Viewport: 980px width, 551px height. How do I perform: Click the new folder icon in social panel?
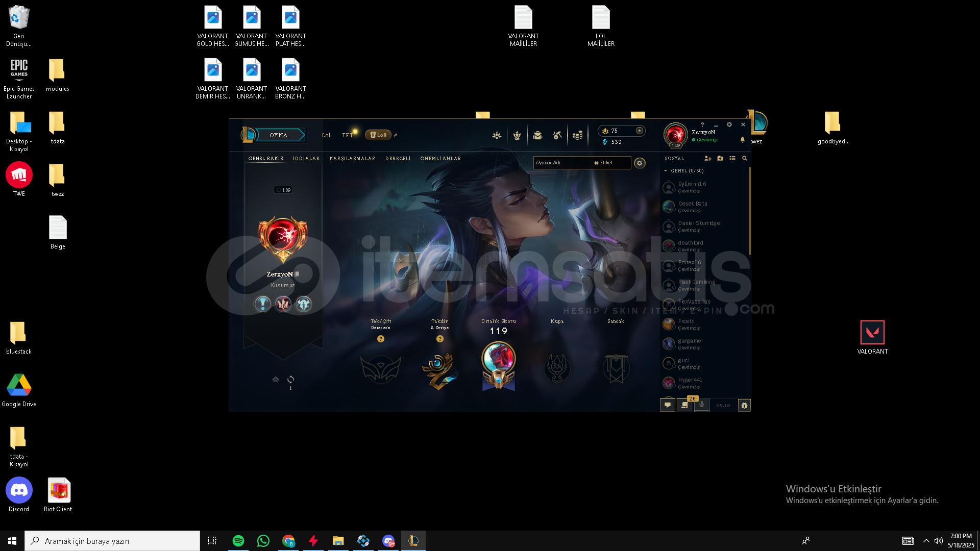720,159
